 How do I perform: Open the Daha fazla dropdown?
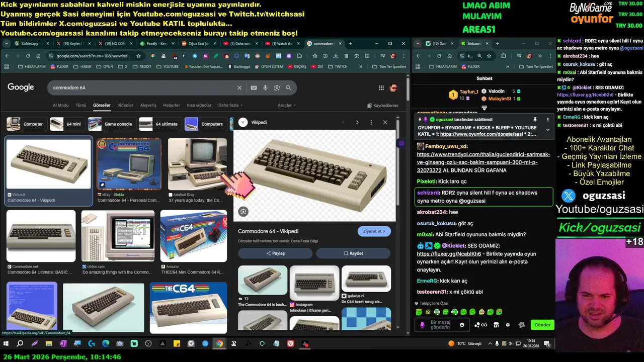point(230,105)
